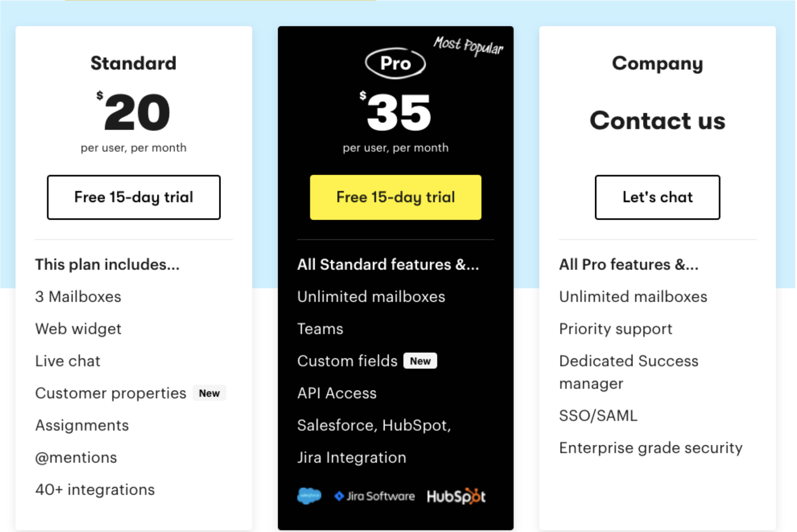Start Pro plan free 15-day trial
This screenshot has height=532, width=797.
396,197
